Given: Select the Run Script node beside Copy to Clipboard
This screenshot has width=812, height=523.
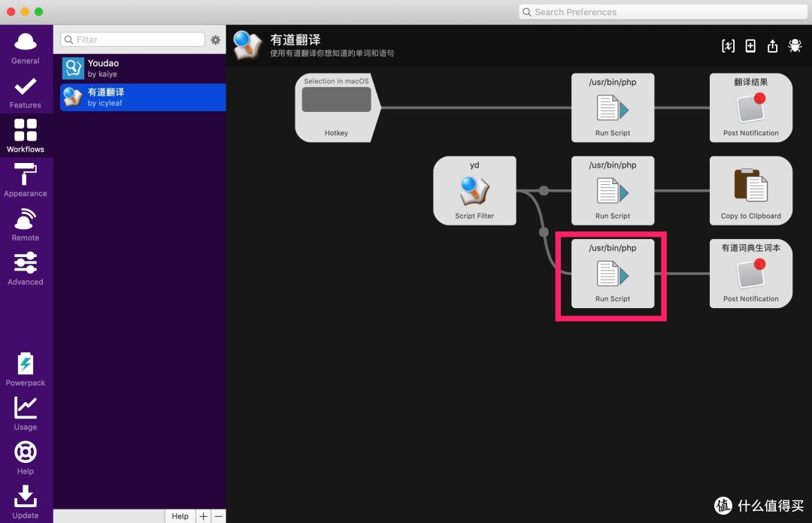Looking at the screenshot, I should [x=613, y=191].
